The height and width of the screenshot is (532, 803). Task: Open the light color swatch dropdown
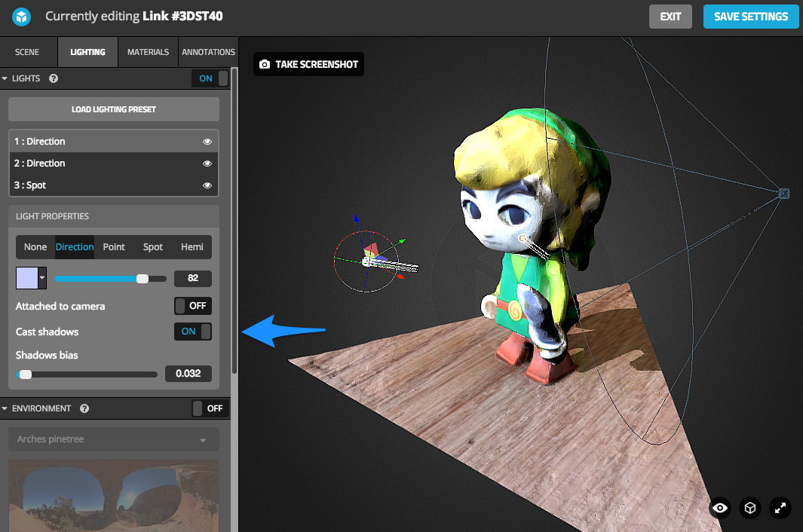(x=41, y=278)
